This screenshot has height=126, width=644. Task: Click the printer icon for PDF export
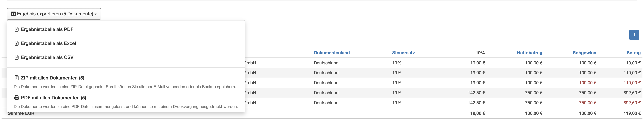pos(17,98)
